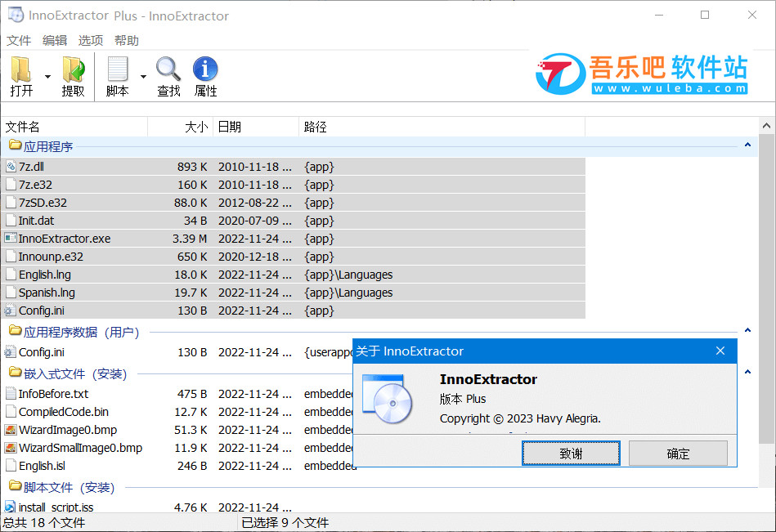Click the 确定 (OK) button

tap(678, 454)
